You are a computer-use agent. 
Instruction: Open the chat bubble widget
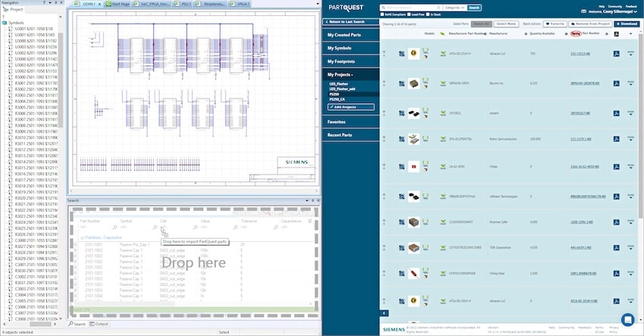coord(627,319)
